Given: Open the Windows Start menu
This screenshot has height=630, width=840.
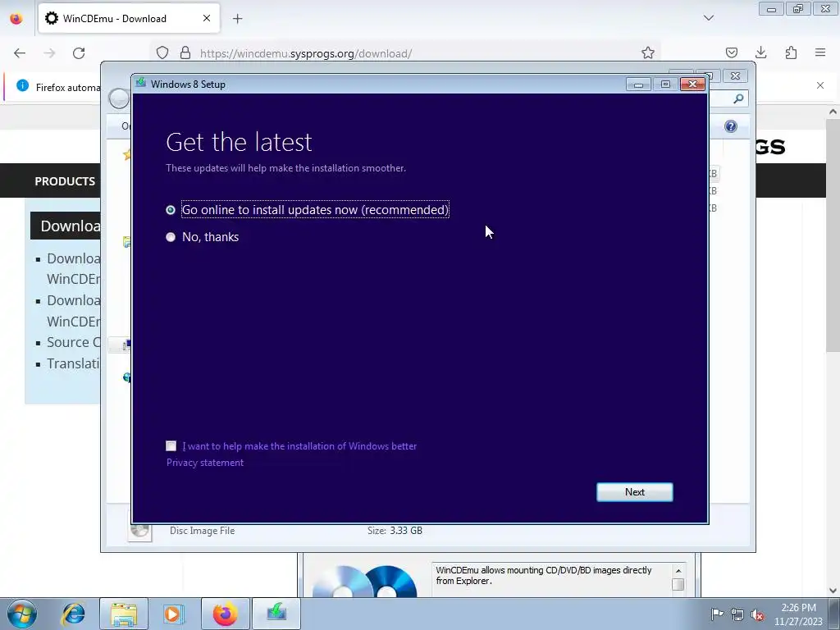Looking at the screenshot, I should [x=22, y=614].
